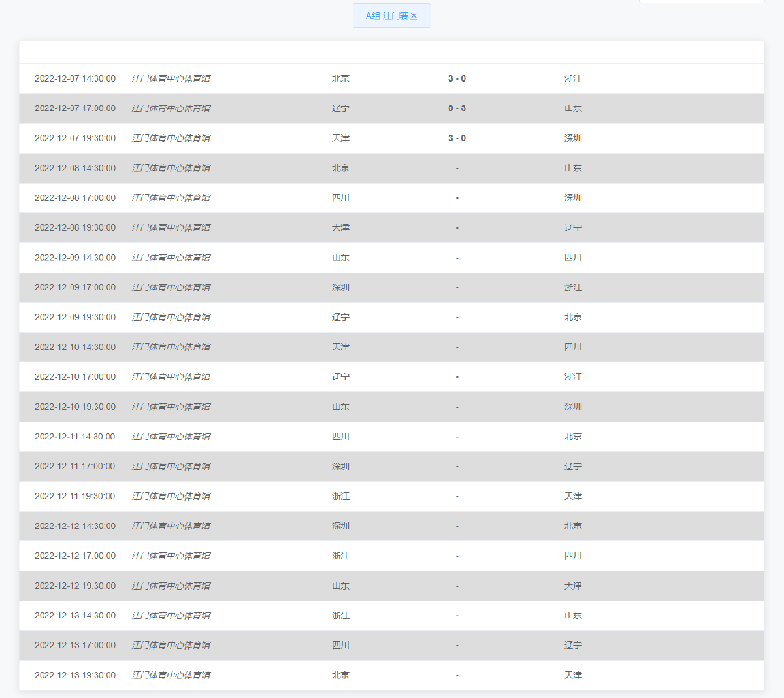Viewport: 784px width, 698px height.
Task: Click the dash score in the 2022-12-10 14:30 row
Action: (x=457, y=348)
